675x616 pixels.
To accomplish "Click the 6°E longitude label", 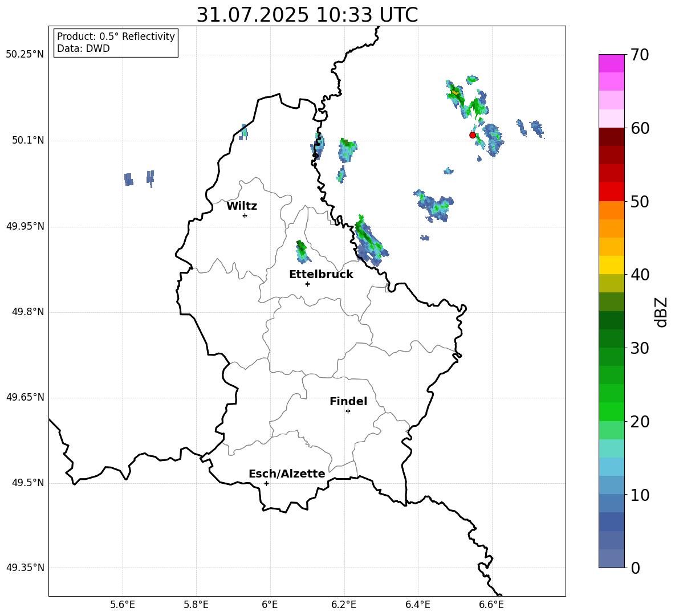I will 270,605.
